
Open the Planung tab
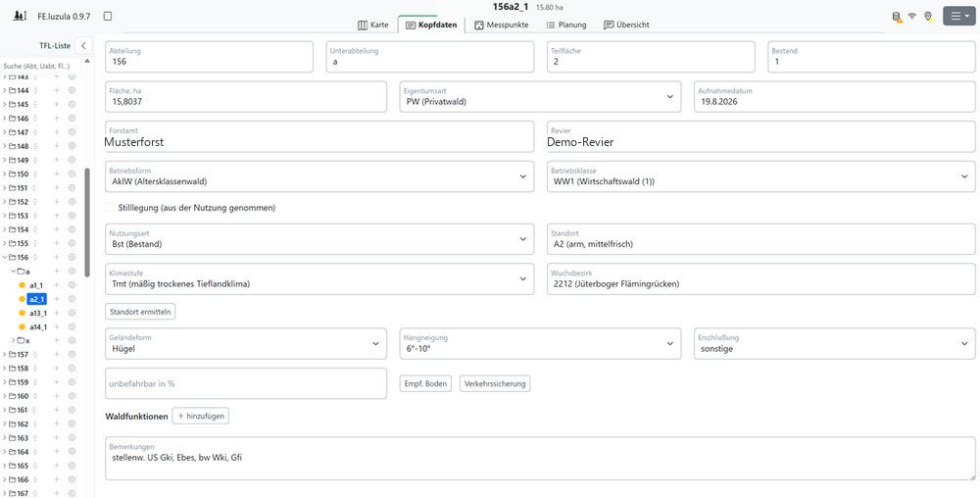[x=566, y=25]
